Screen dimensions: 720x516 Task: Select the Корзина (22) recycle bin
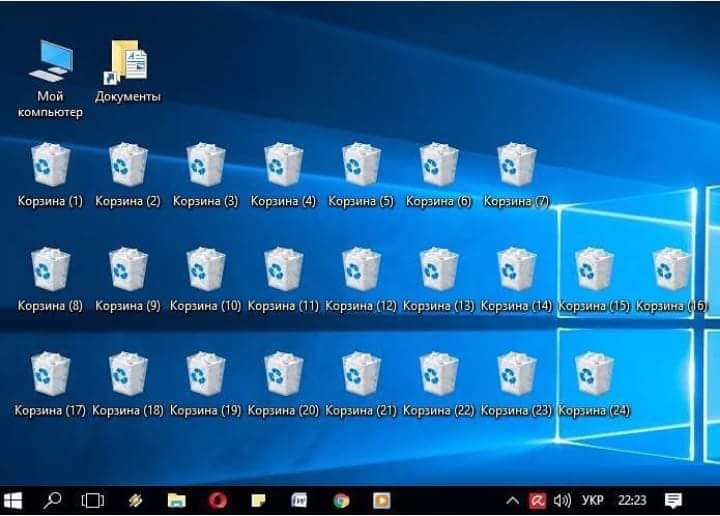click(x=439, y=384)
